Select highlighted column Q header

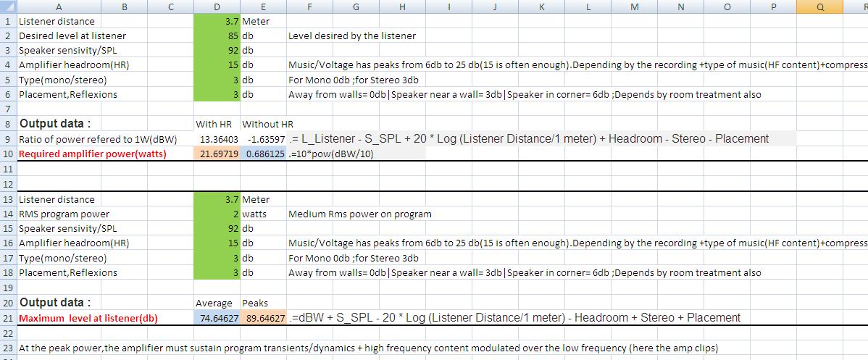(820, 7)
